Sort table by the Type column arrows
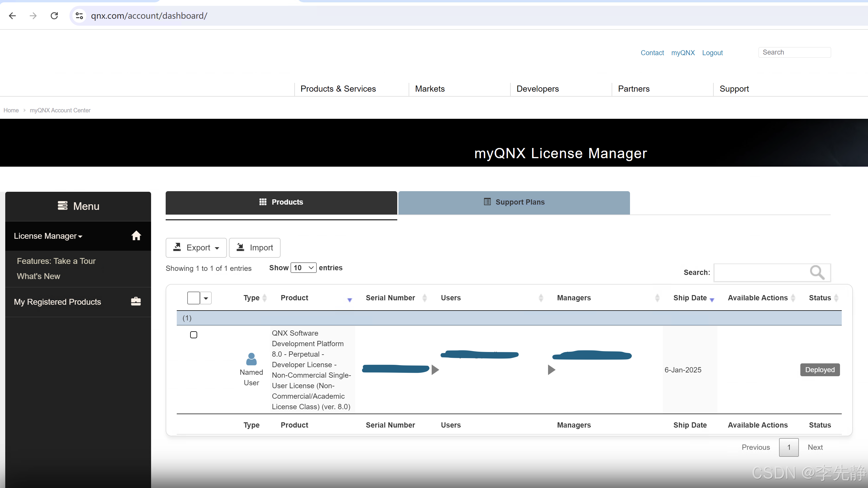Viewport: 868px width, 488px height. (265, 298)
